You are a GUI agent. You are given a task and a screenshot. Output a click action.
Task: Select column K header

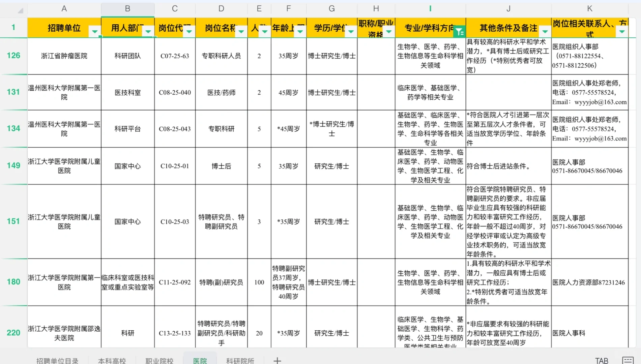click(x=590, y=9)
